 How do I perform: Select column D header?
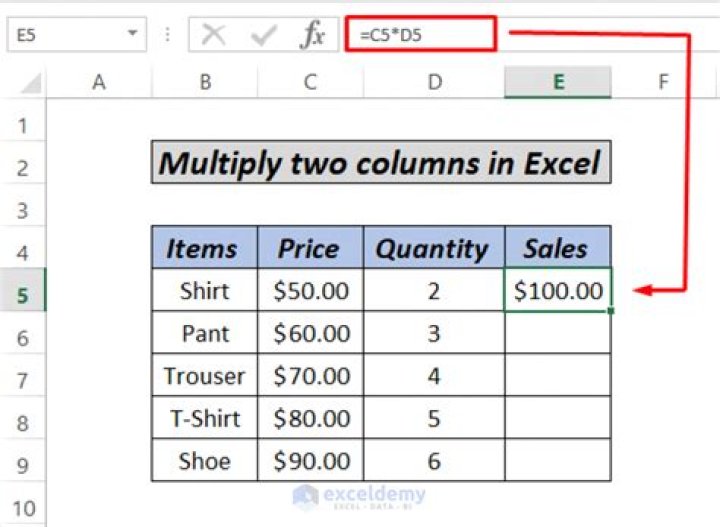tap(434, 82)
